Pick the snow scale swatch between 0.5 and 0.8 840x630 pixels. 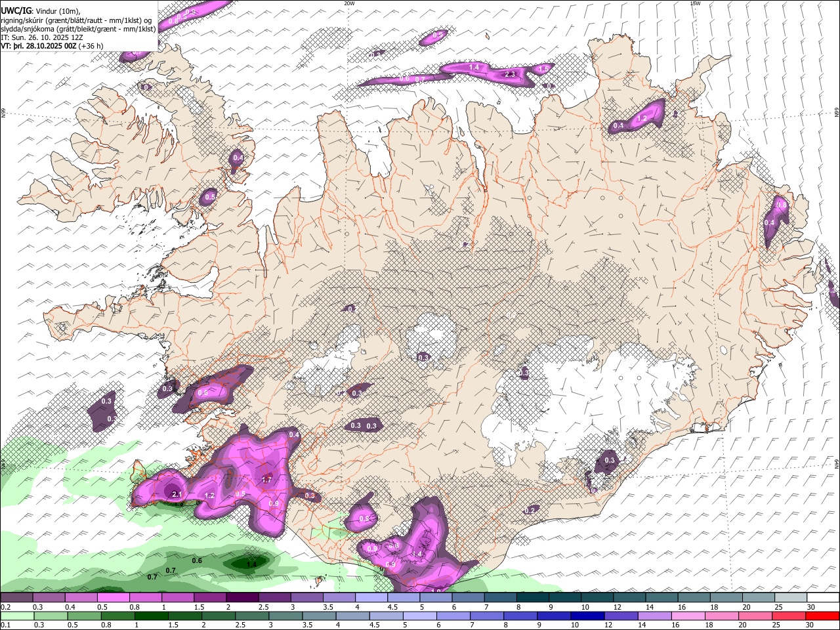pyautogui.click(x=113, y=598)
